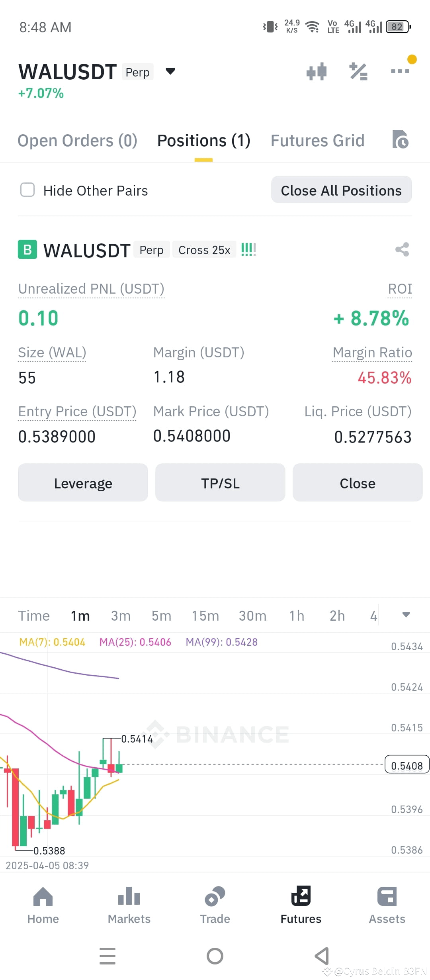Switch to the Futures Grid tab
This screenshot has width=430, height=980.
(317, 141)
